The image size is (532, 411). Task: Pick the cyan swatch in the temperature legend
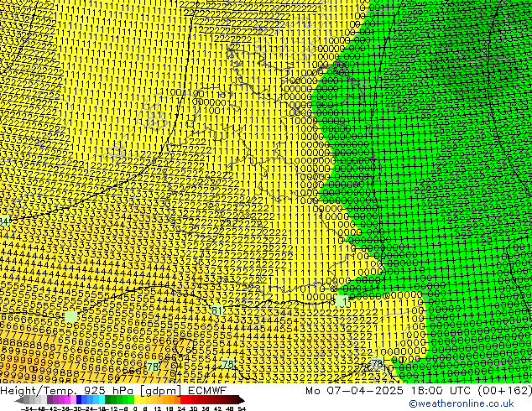pos(102,400)
